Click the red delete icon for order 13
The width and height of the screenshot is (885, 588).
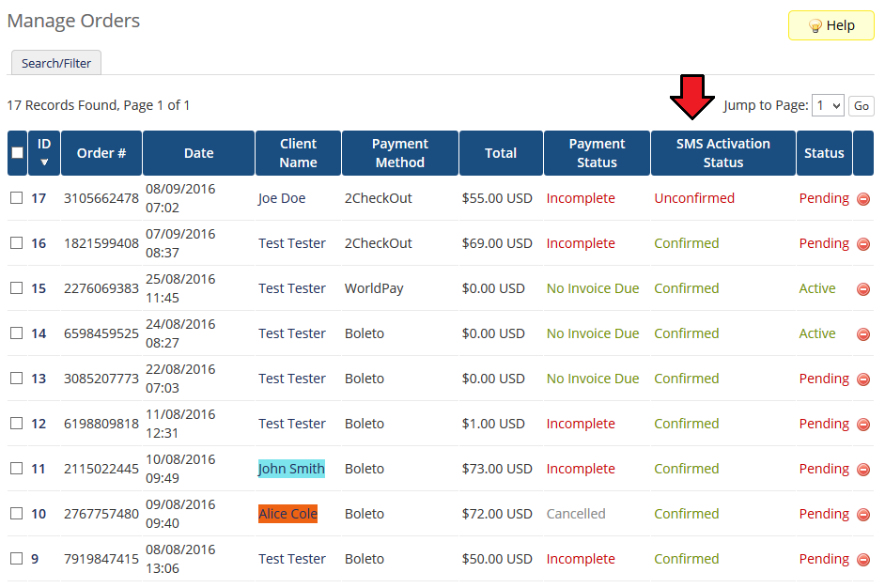pos(863,379)
